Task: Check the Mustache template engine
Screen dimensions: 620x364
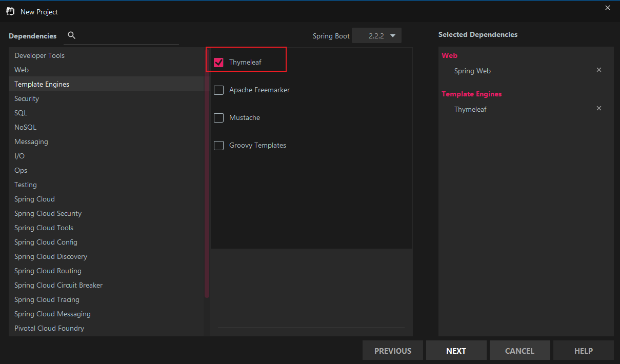Action: point(219,118)
